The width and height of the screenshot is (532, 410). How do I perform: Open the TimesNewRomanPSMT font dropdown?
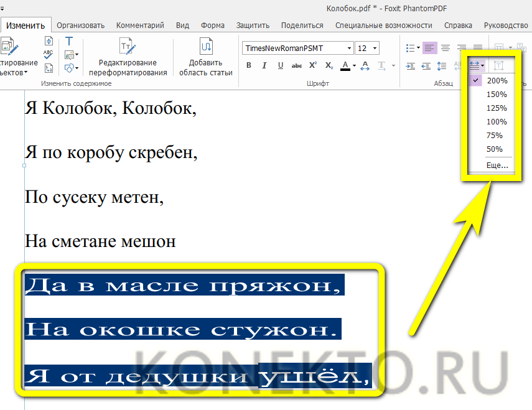click(349, 48)
